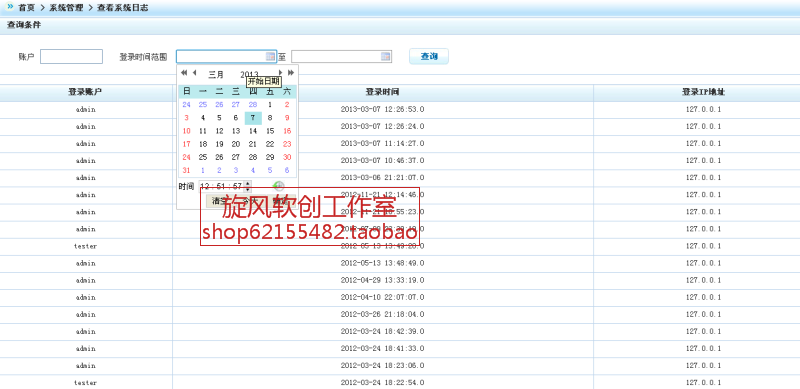Image resolution: width=800 pixels, height=389 pixels.
Task: Go to next month with single-right arrow
Action: 280,73
